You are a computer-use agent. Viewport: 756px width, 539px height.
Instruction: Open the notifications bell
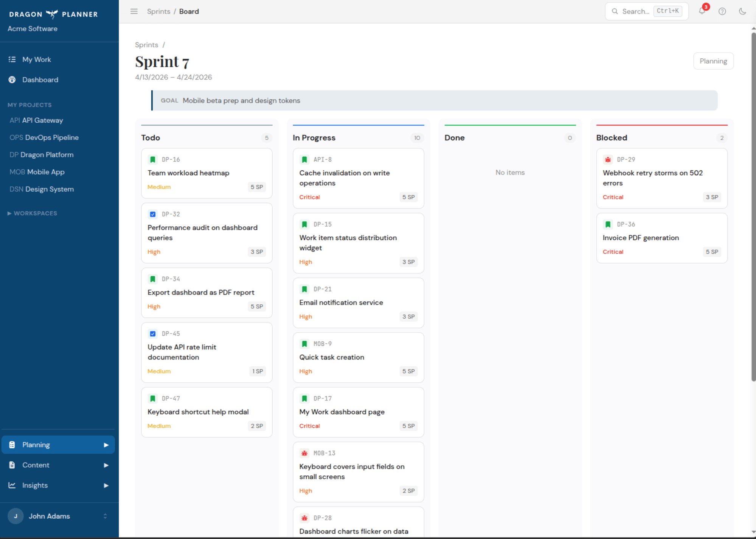click(x=702, y=11)
